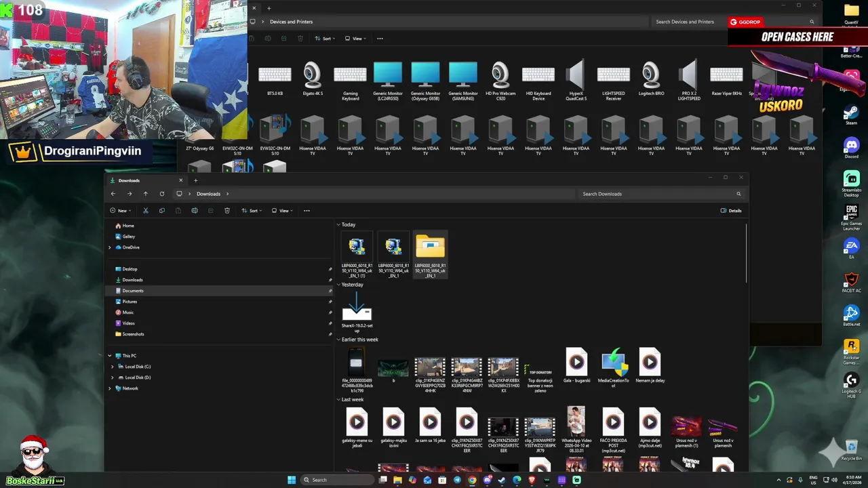The image size is (868, 488).
Task: Collapse the Last week file group
Action: (338, 400)
